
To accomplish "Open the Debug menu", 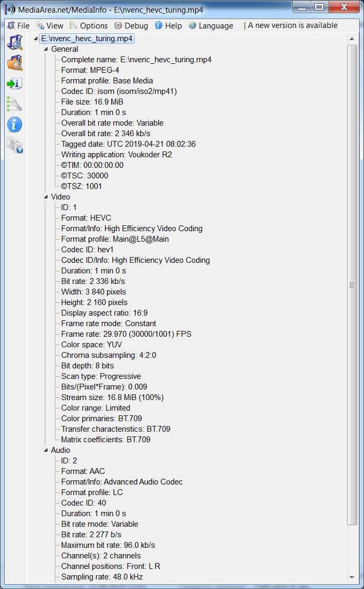I will [131, 25].
